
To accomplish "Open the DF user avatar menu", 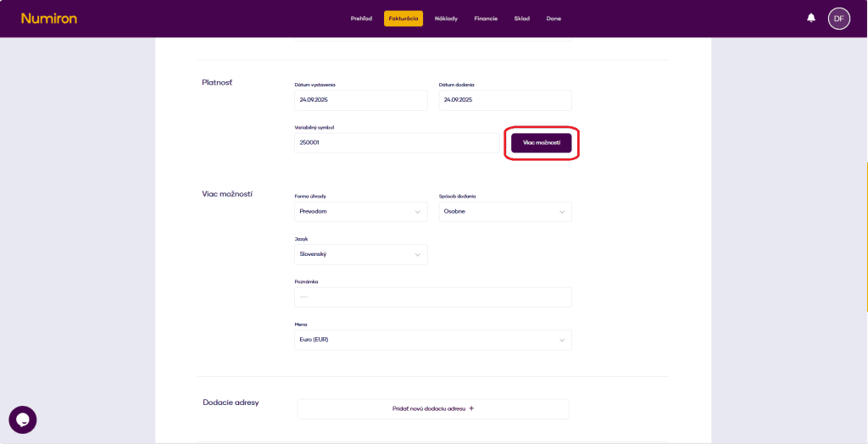I will [x=838, y=18].
